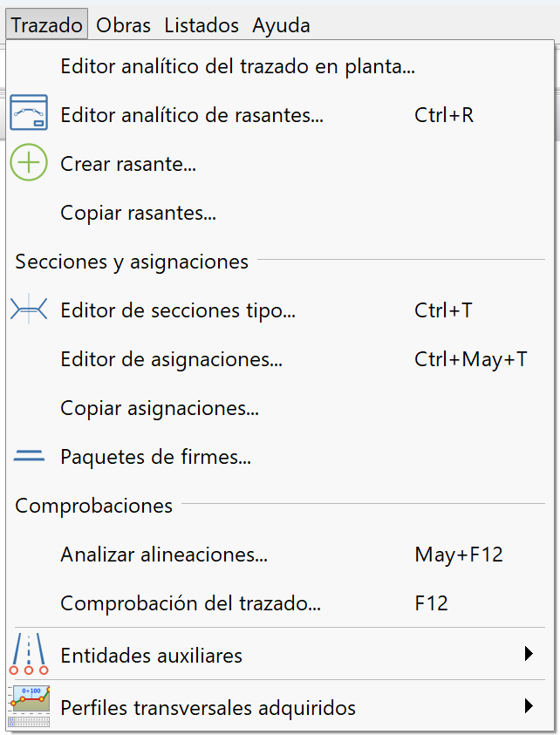This screenshot has height=735, width=560.
Task: Open the Listados menu
Action: pos(201,24)
